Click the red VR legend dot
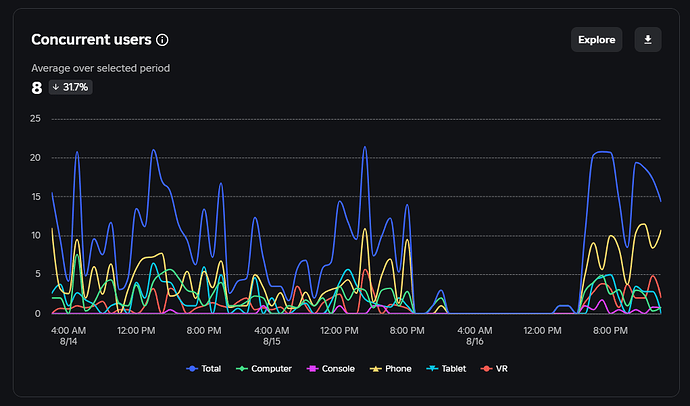Image resolution: width=690 pixels, height=406 pixels. [x=485, y=369]
